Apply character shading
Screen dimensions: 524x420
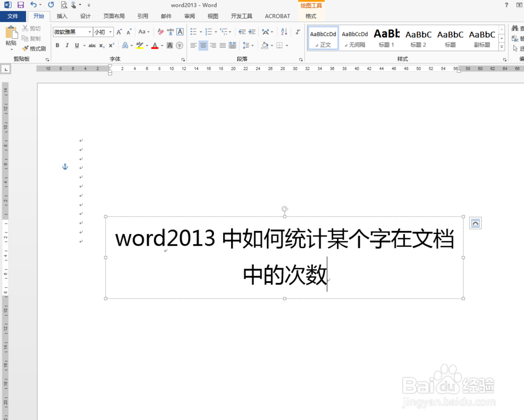tap(170, 46)
